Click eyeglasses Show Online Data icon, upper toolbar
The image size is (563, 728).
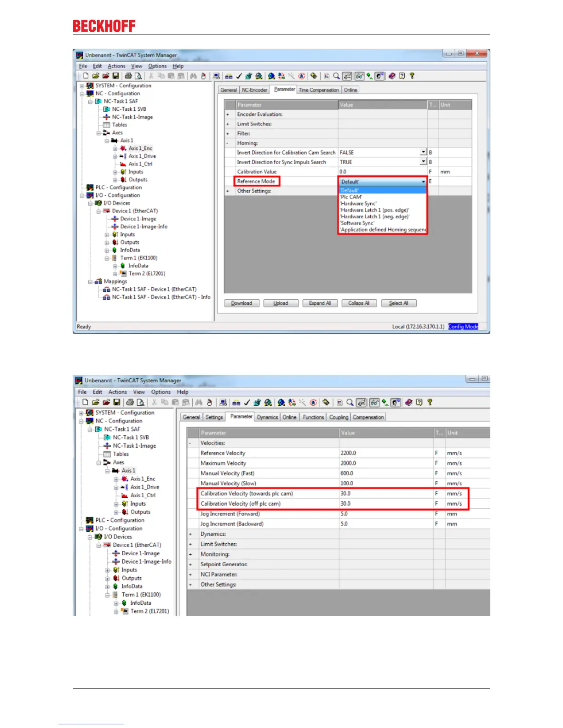[359, 76]
